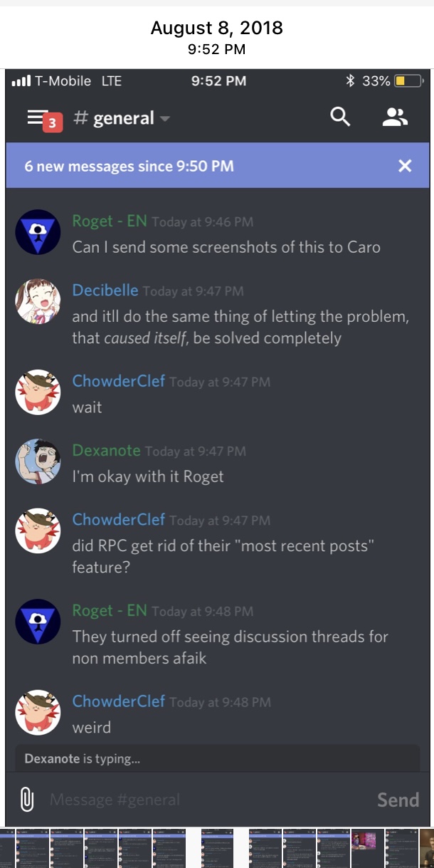The width and height of the screenshot is (434, 868).
Task: Tap the Decibelle username
Action: pyautogui.click(x=105, y=290)
